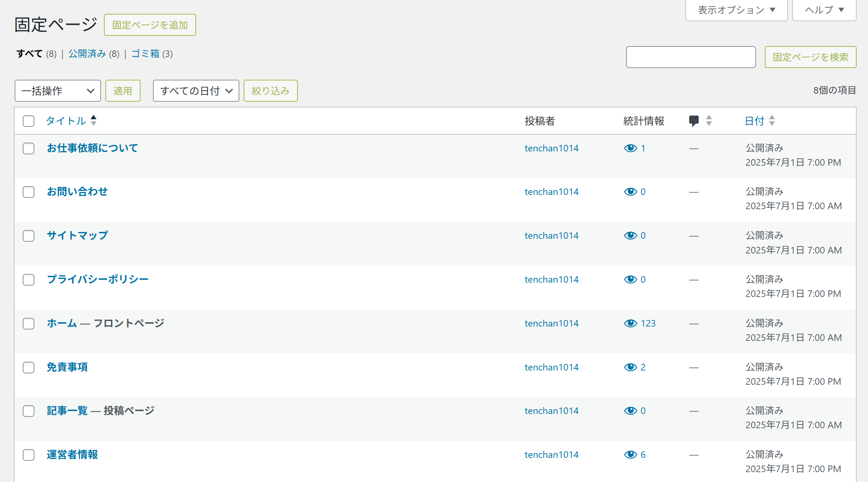
Task: Open the 一括操作 bulk actions dropdown
Action: point(58,91)
